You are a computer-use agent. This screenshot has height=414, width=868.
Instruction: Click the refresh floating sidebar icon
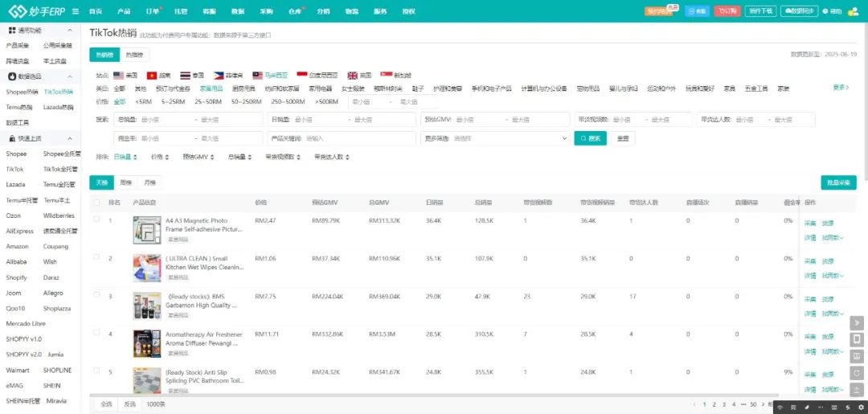click(857, 372)
